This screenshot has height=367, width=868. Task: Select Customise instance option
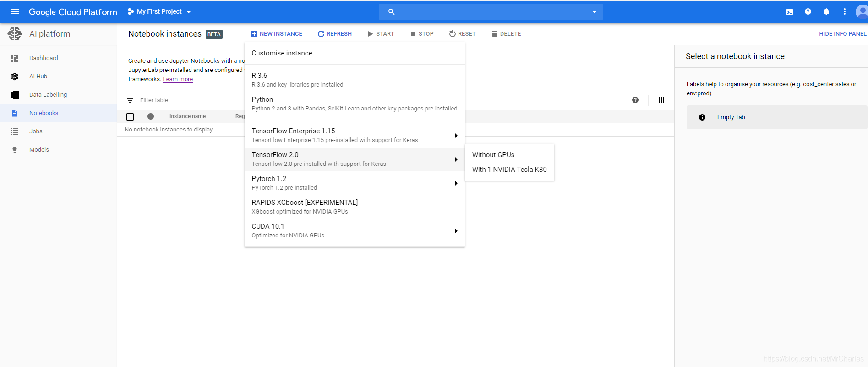coord(355,53)
